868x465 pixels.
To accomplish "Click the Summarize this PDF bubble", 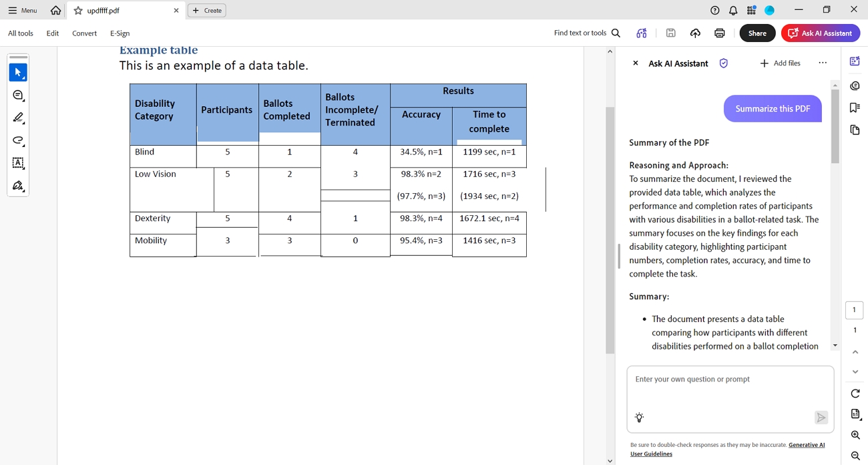I will pos(773,108).
